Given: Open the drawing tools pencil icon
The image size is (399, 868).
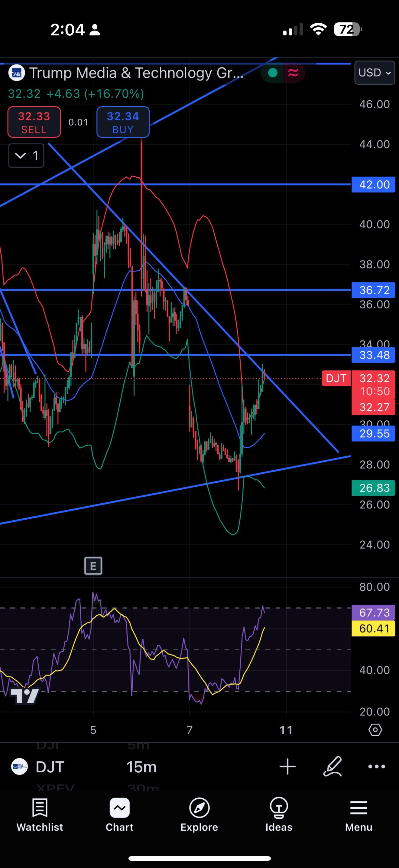Looking at the screenshot, I should 332,767.
